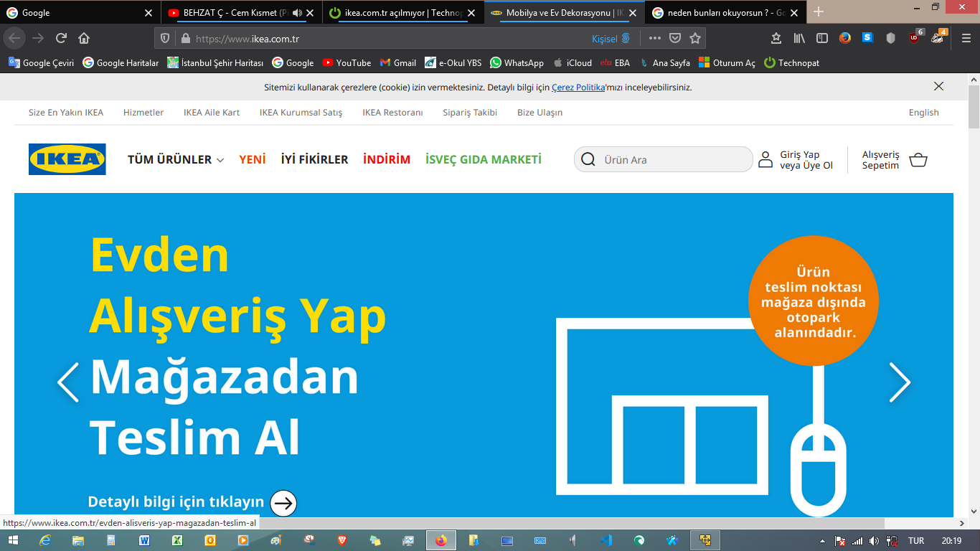Switch to the ikea.com.tr açılmıyor Technopat tab
This screenshot has width=980, height=551.
tap(405, 13)
